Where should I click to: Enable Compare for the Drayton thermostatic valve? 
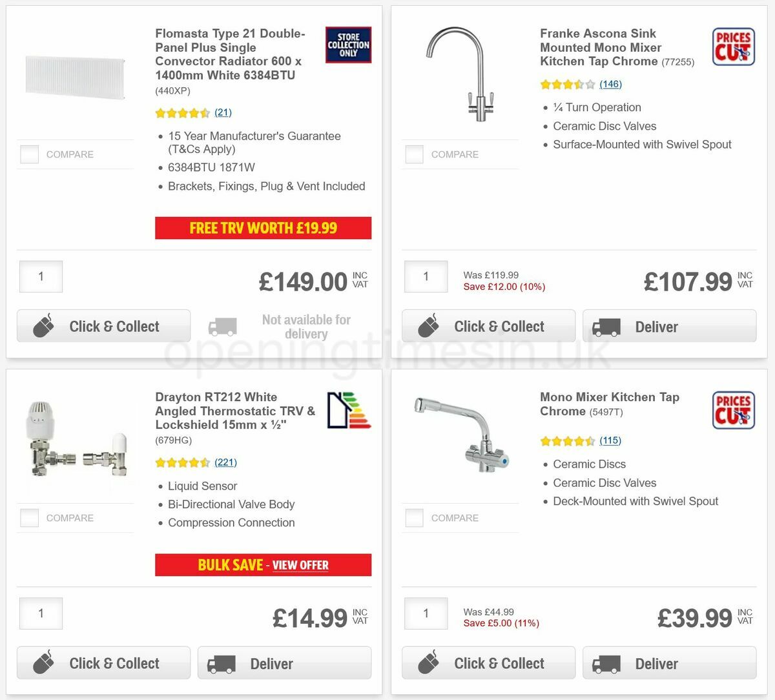click(x=29, y=517)
